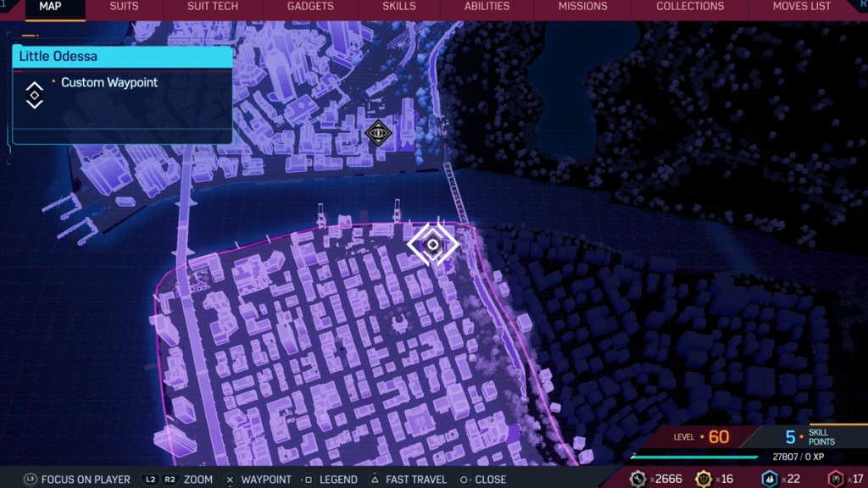The image size is (868, 488).
Task: Click the eye-shaped marker on the map
Action: [377, 133]
